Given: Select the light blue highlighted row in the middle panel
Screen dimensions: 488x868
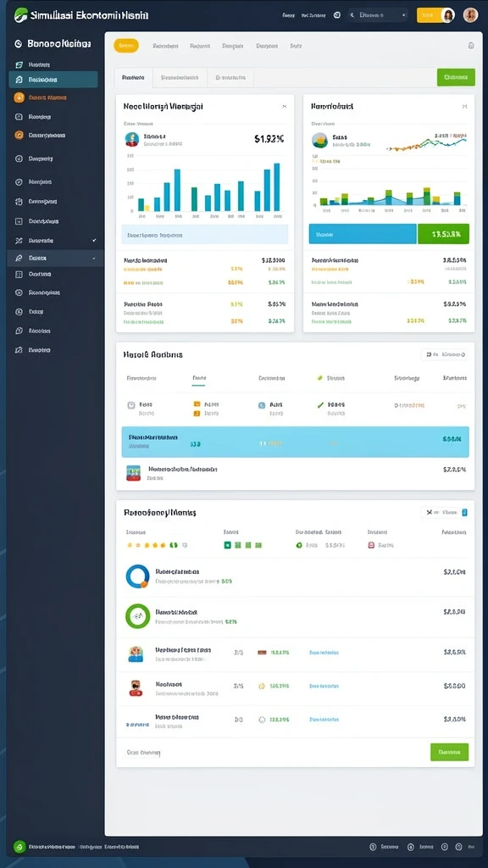Looking at the screenshot, I should pos(295,442).
